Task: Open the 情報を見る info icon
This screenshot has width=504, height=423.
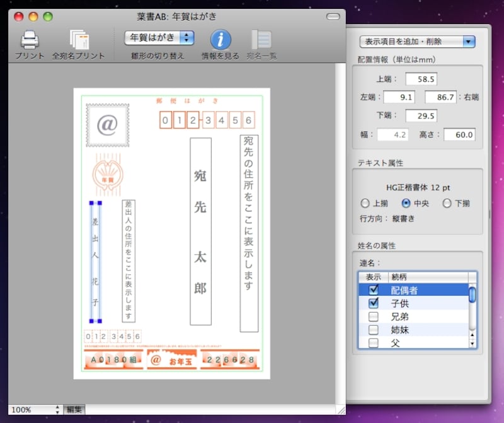Action: [220, 39]
